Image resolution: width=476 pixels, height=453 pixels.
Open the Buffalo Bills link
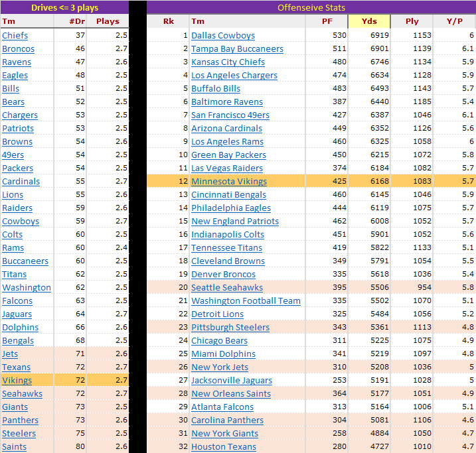click(216, 88)
